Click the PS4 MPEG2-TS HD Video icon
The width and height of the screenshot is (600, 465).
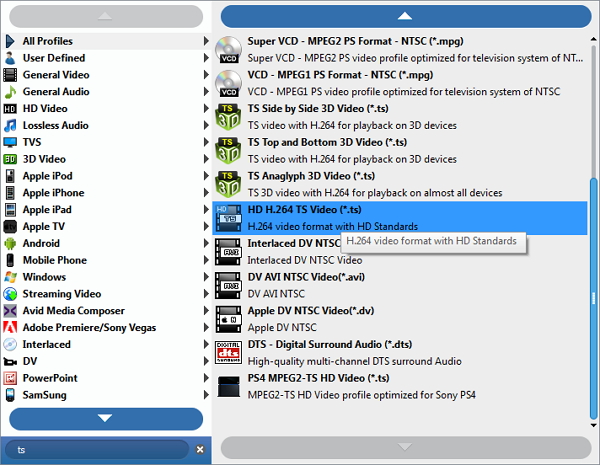tap(228, 387)
